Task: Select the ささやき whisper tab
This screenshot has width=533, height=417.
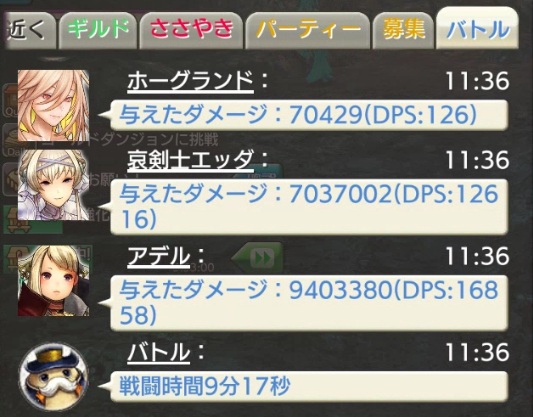Action: pyautogui.click(x=191, y=31)
